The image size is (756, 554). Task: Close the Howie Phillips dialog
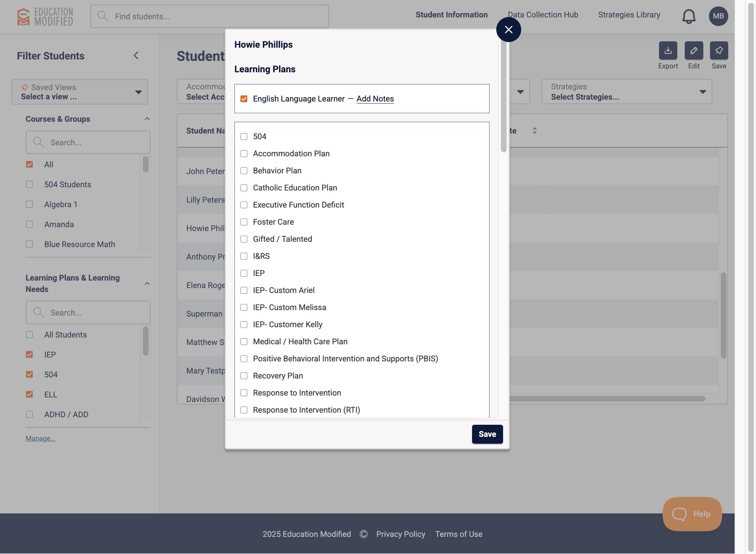508,30
